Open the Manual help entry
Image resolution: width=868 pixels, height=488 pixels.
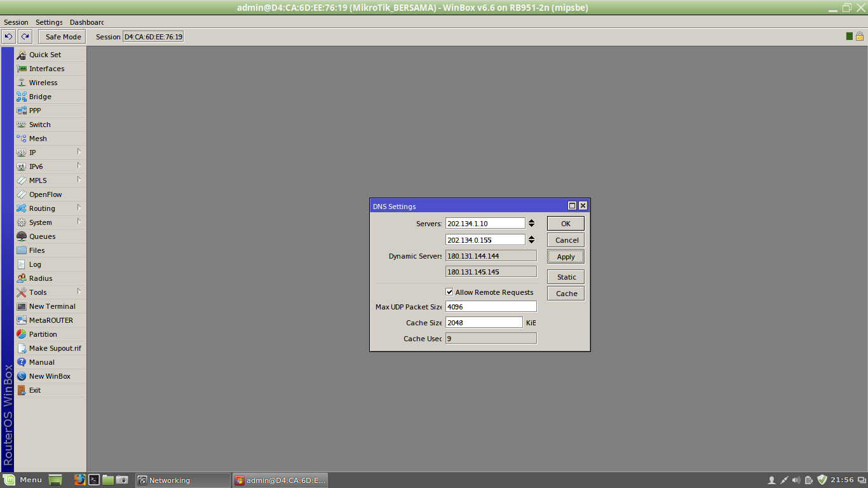point(50,362)
